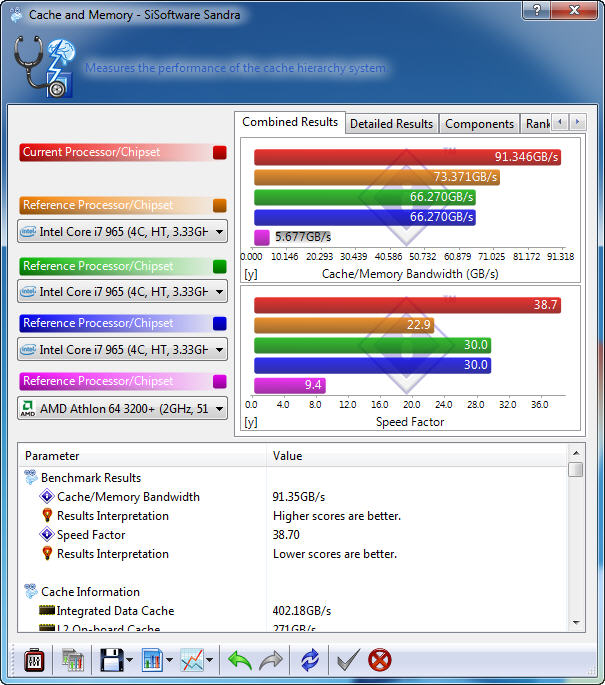Open the AMD Athlon 64 3200+ dropdown

click(122, 408)
